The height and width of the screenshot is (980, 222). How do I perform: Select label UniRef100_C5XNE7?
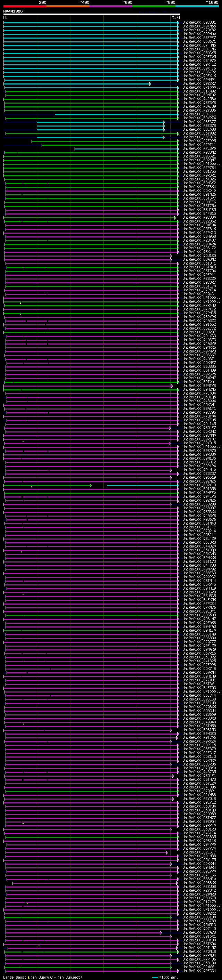coord(199,363)
